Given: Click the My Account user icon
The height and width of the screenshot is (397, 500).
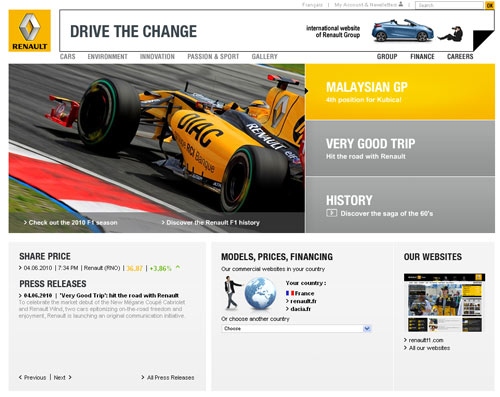Looking at the screenshot, I should point(401,4).
